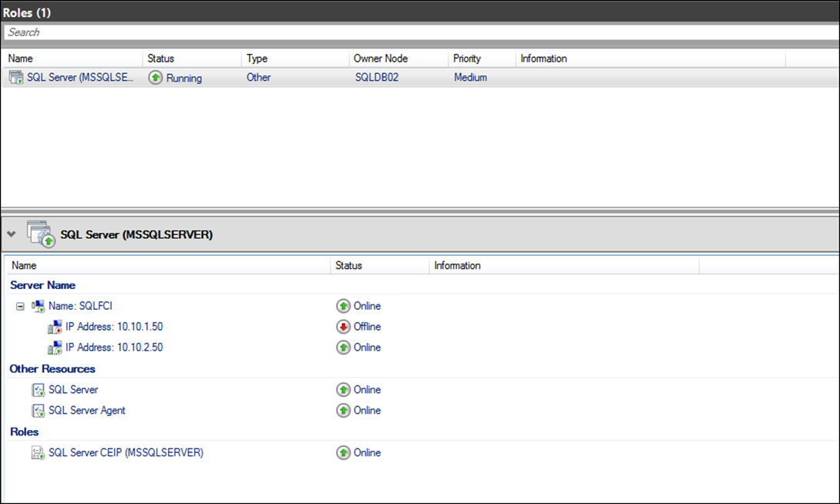The height and width of the screenshot is (504, 840).
Task: Select the Name: SQLFCI resource
Action: point(80,307)
